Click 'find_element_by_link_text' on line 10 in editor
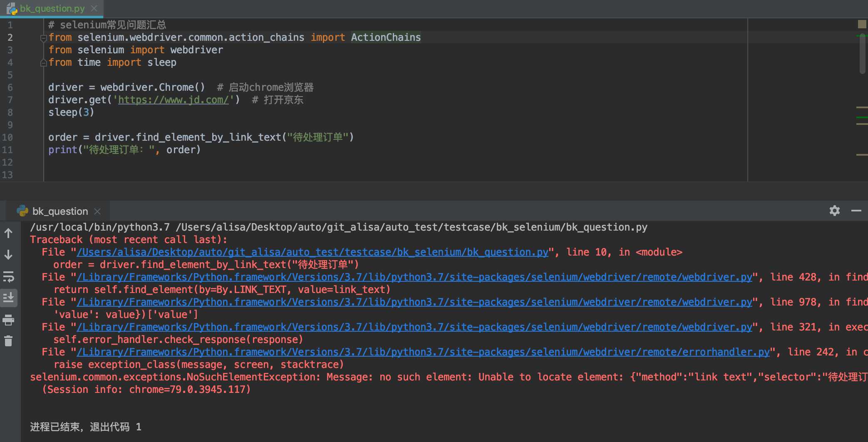Image resolution: width=868 pixels, height=442 pixels. click(x=208, y=137)
